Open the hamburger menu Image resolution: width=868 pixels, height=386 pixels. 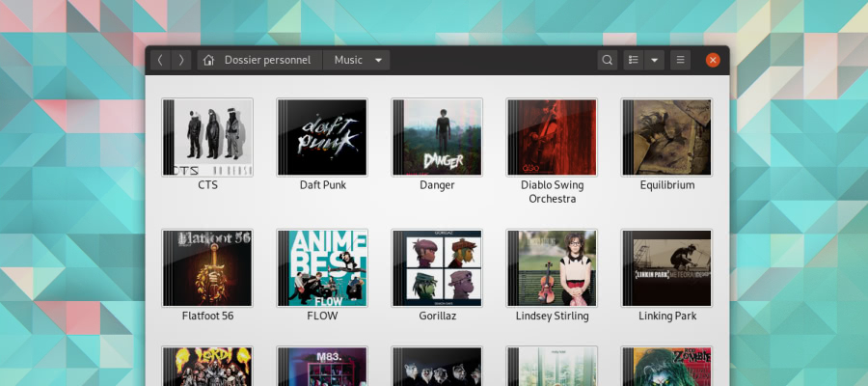681,60
